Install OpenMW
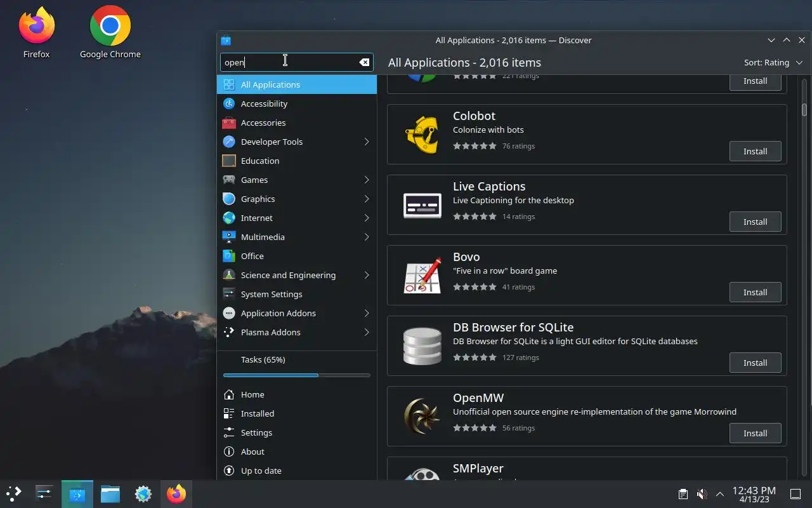 point(755,433)
